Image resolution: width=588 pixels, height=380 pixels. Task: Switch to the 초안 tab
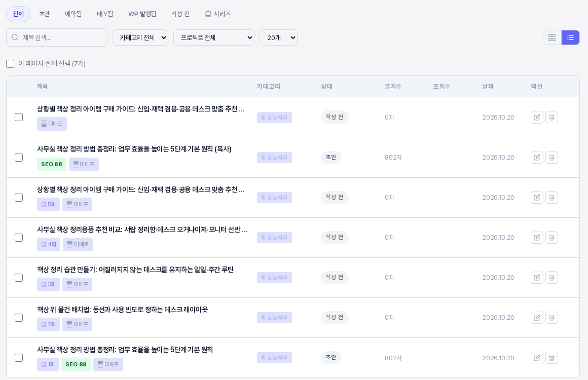pyautogui.click(x=44, y=14)
